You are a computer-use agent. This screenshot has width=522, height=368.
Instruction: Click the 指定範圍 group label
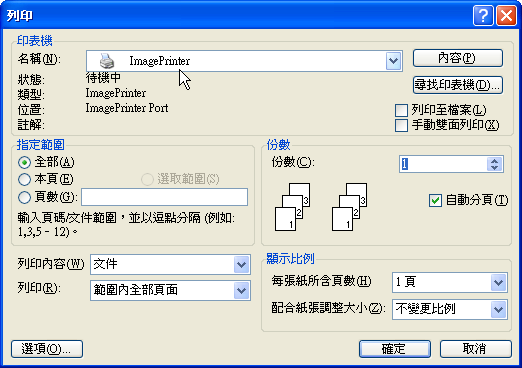pyautogui.click(x=41, y=145)
